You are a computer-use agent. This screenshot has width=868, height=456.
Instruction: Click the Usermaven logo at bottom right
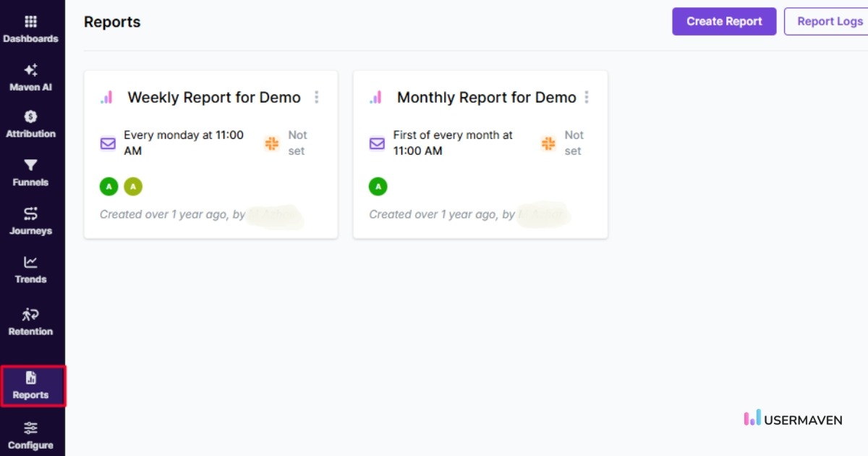point(792,419)
